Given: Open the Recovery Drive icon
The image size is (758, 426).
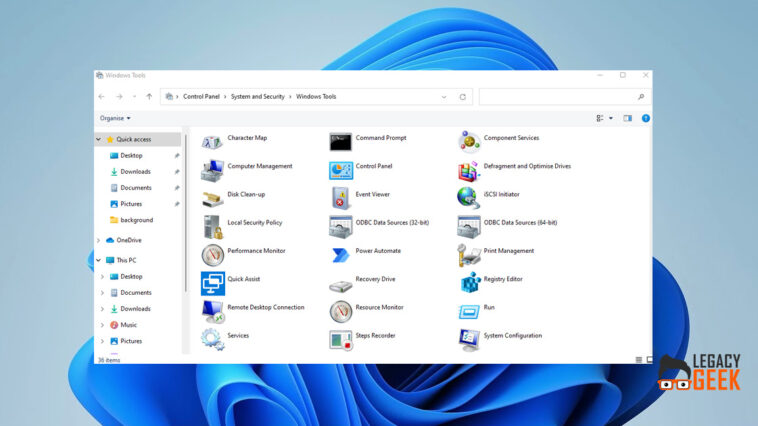Looking at the screenshot, I should click(x=340, y=285).
